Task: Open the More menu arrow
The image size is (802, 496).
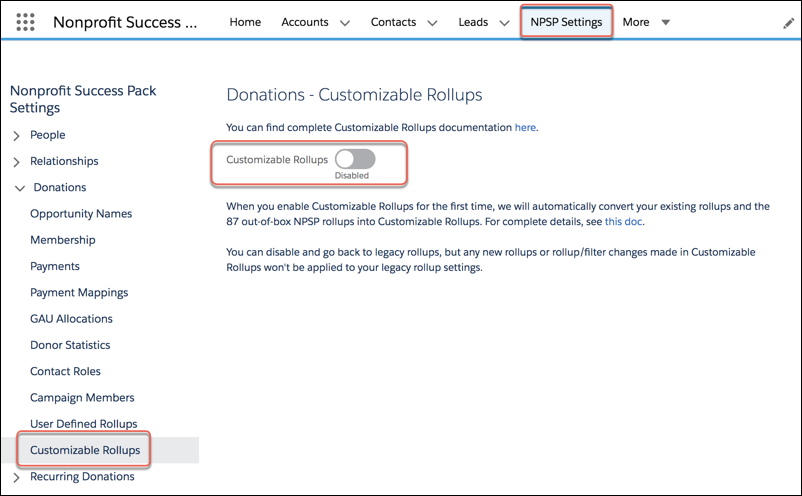Action: pyautogui.click(x=665, y=22)
